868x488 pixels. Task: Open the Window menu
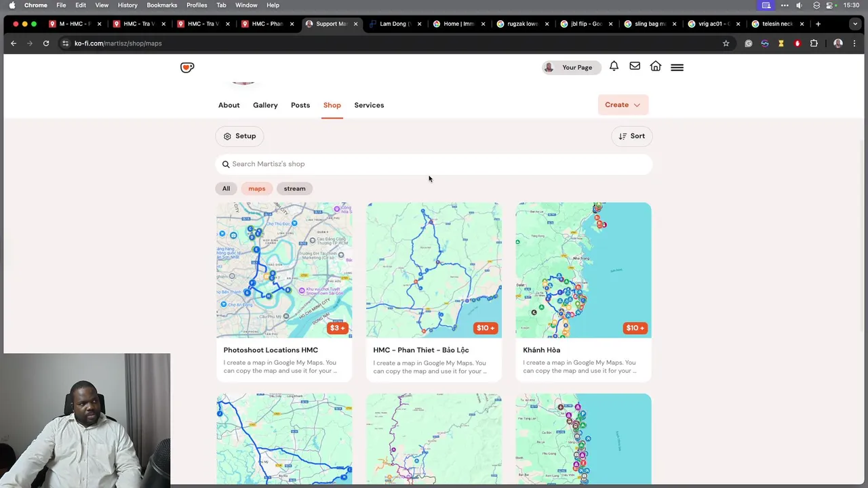pos(246,5)
